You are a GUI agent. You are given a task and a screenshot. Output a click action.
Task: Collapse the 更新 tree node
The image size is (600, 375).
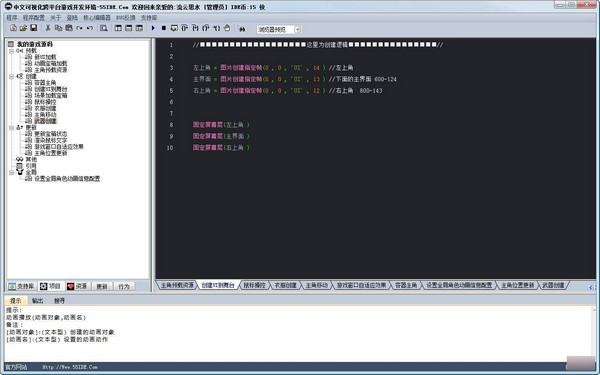(11, 128)
